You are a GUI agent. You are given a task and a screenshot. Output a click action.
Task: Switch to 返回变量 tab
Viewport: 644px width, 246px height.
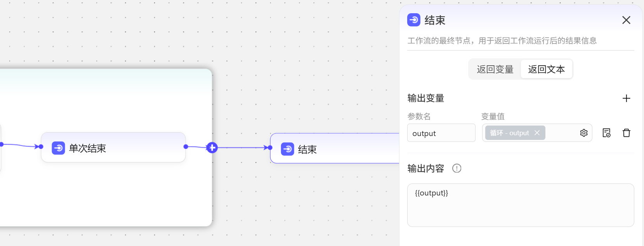pyautogui.click(x=495, y=69)
